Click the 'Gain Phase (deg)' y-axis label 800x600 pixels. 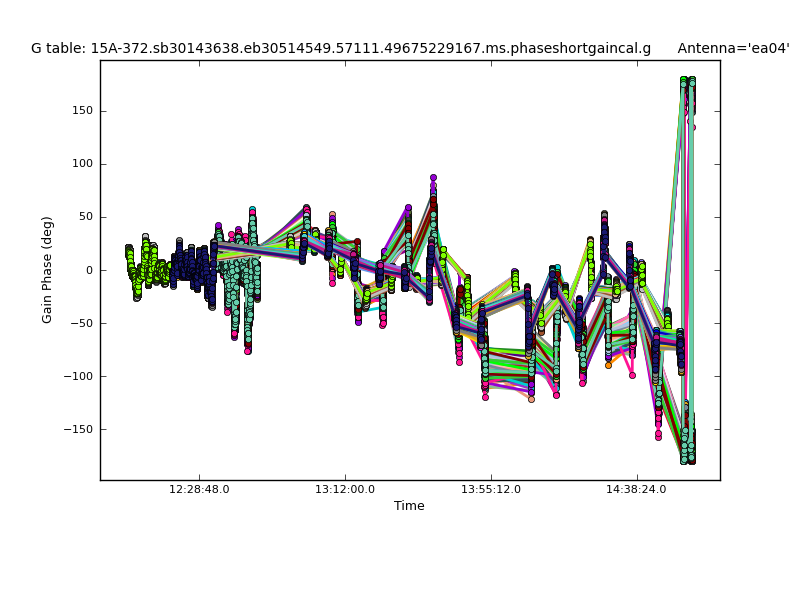coord(47,270)
